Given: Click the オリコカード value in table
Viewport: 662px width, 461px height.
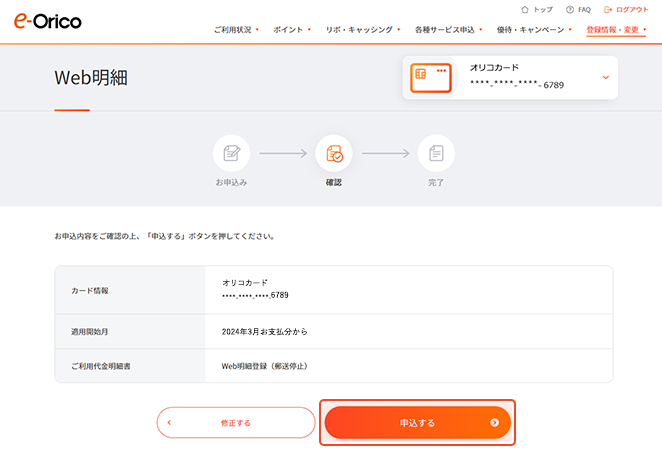Looking at the screenshot, I should (245, 282).
